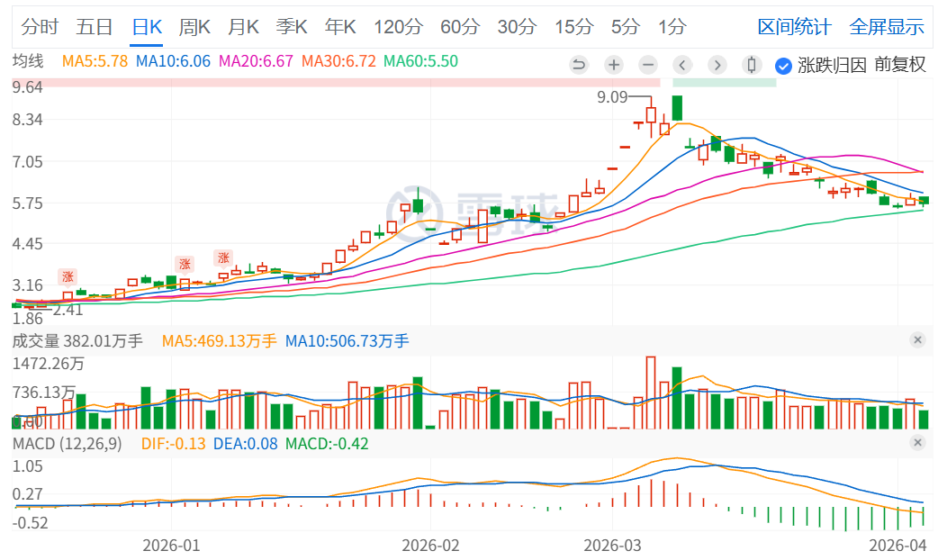938x560 pixels.
Task: Click the first 涨 marker on the chart
Action: [x=68, y=276]
